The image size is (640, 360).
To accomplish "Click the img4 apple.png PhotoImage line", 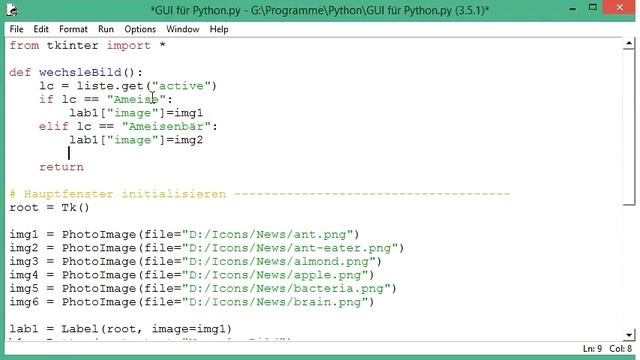I will pyautogui.click(x=191, y=275).
